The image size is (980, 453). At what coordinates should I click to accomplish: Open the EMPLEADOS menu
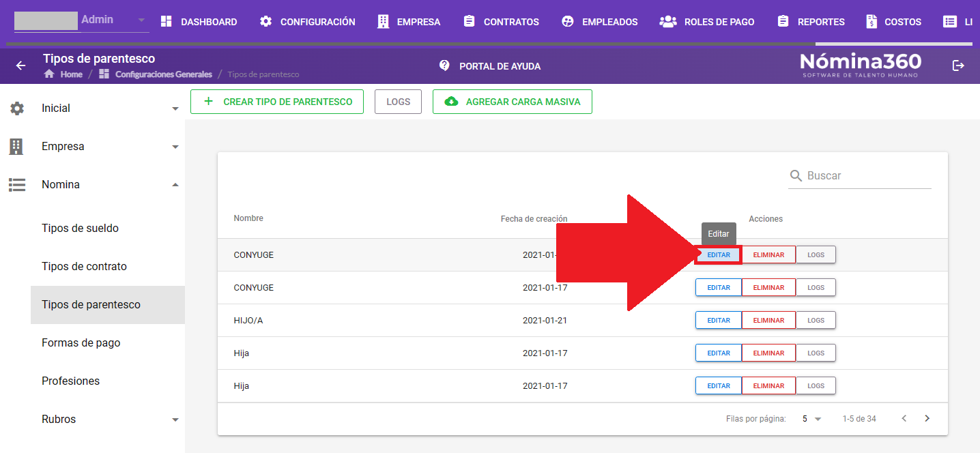tap(600, 22)
